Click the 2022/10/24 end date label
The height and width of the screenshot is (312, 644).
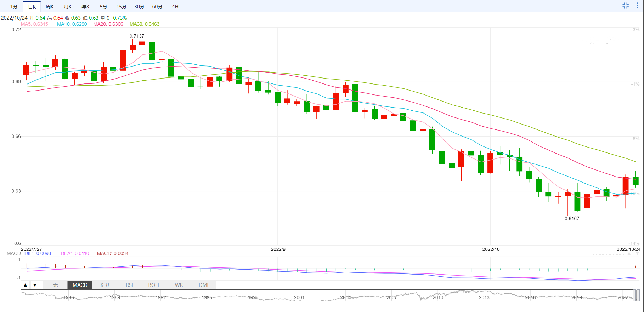click(x=628, y=249)
